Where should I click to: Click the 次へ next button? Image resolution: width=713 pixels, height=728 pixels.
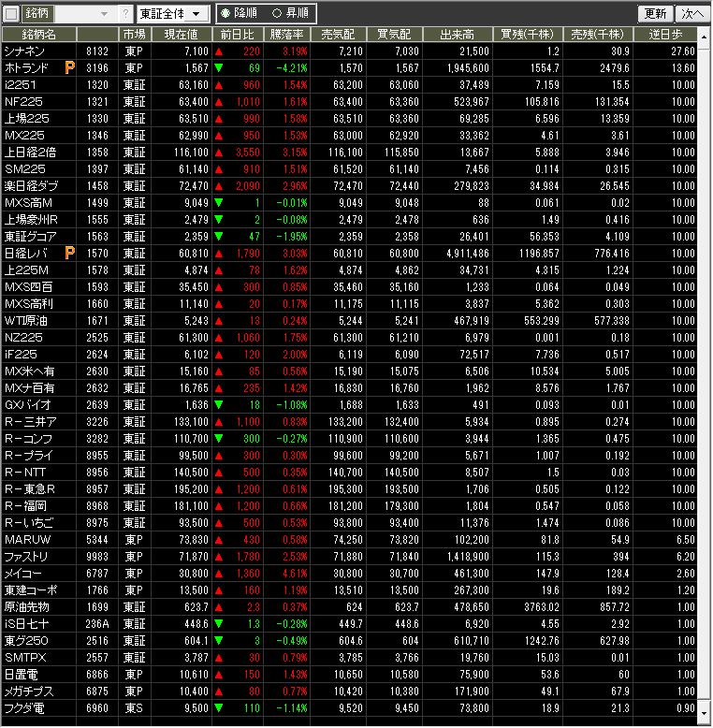[692, 14]
